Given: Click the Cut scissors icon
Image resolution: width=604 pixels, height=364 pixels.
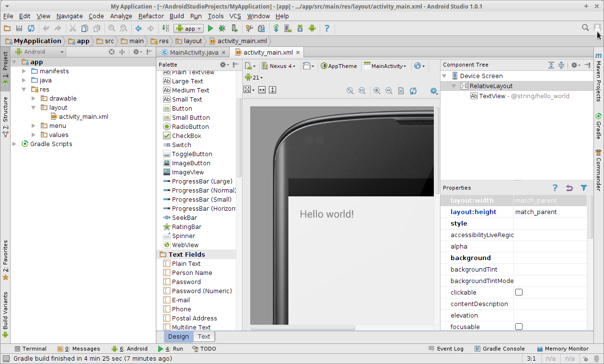Looking at the screenshot, I should point(73,28).
